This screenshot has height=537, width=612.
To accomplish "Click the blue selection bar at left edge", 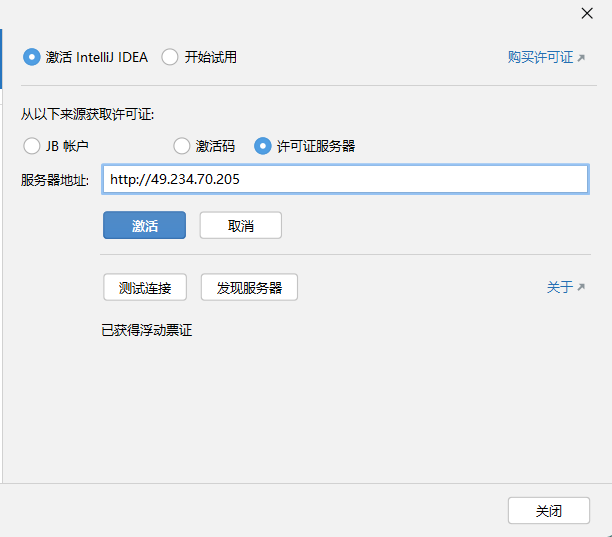I will pos(2,58).
